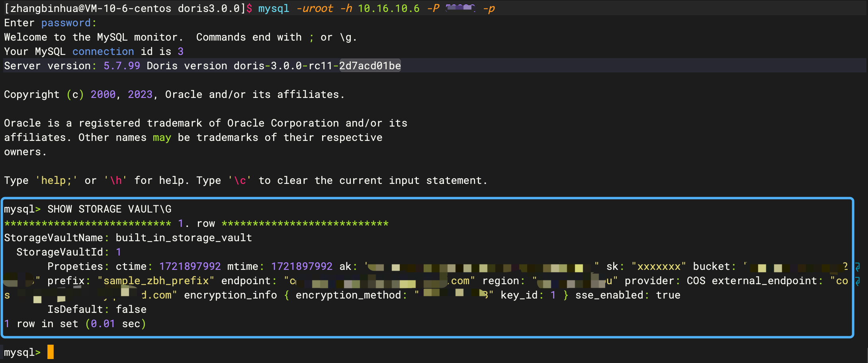This screenshot has width=868, height=363.
Task: Click the 'StorageVaultName:' field label
Action: pos(57,238)
